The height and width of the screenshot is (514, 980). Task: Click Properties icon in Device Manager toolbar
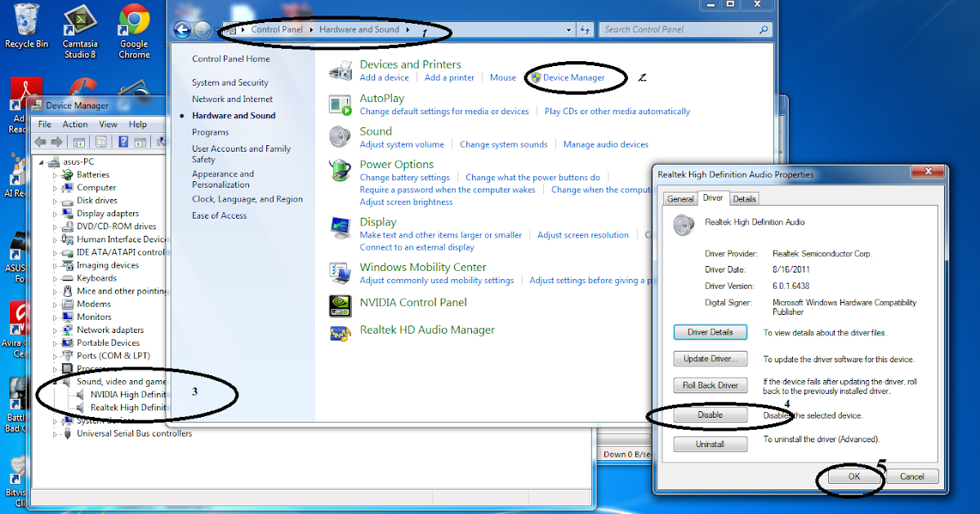click(101, 142)
